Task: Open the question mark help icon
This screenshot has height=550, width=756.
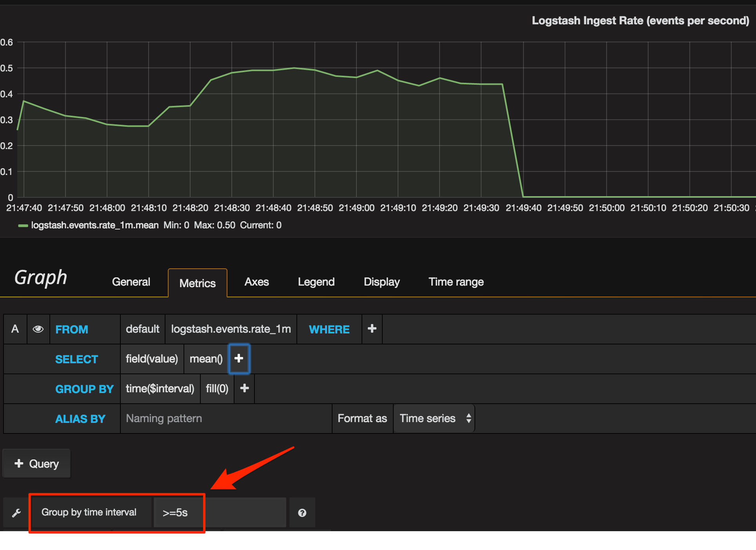Action: pyautogui.click(x=302, y=512)
